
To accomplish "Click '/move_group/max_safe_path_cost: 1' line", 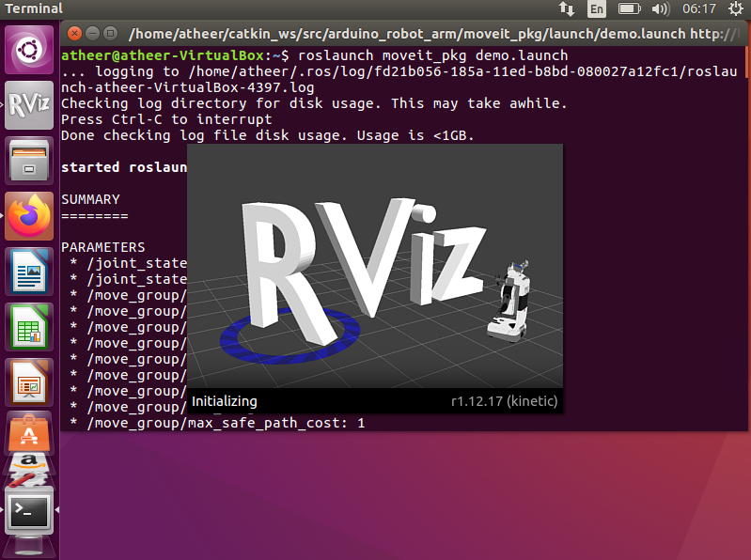I will point(226,423).
